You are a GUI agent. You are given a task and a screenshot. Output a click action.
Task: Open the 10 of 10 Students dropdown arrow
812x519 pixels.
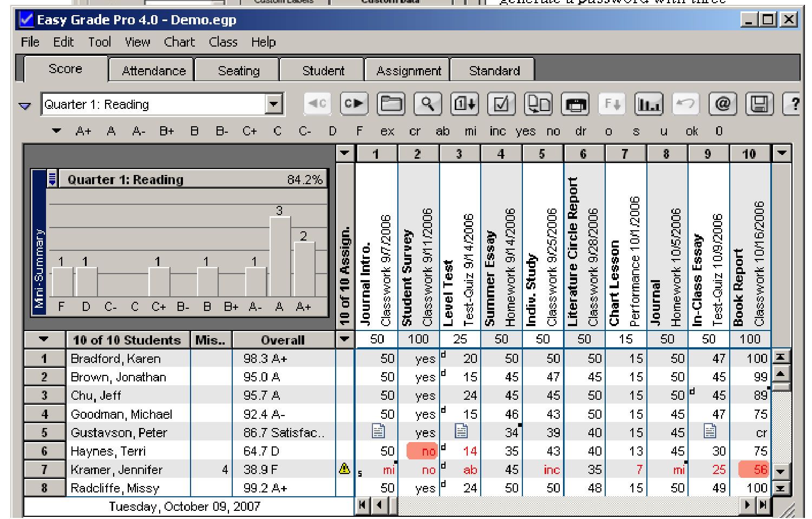[44, 340]
